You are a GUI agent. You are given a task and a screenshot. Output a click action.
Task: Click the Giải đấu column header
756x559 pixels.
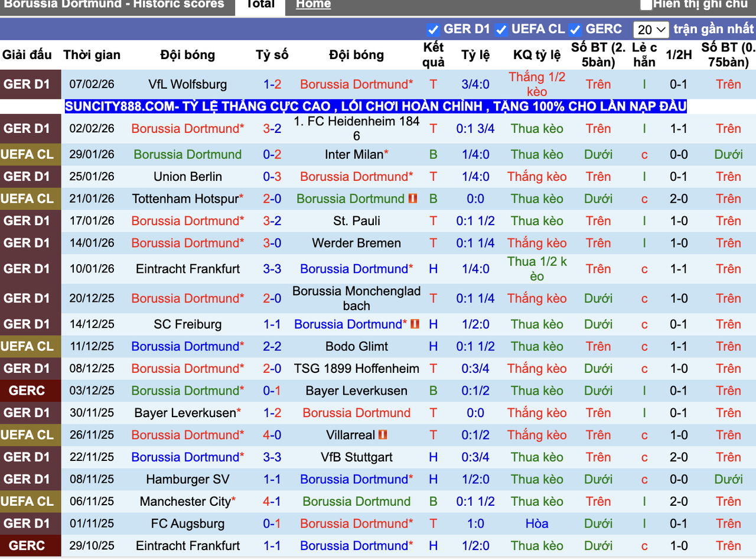click(x=27, y=55)
